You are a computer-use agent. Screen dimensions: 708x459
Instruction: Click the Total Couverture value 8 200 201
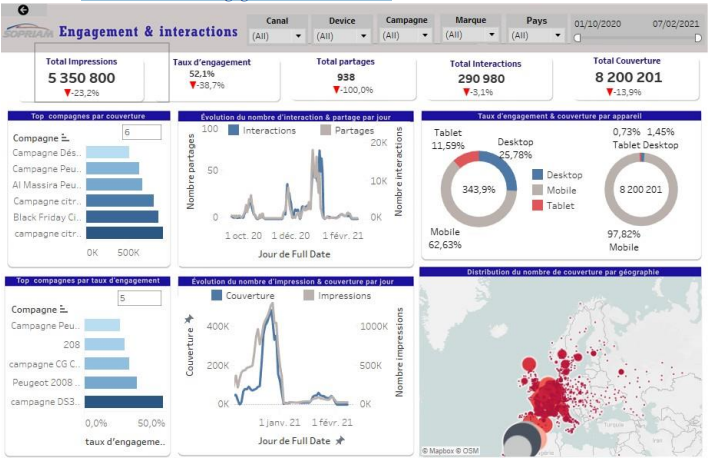(x=629, y=77)
